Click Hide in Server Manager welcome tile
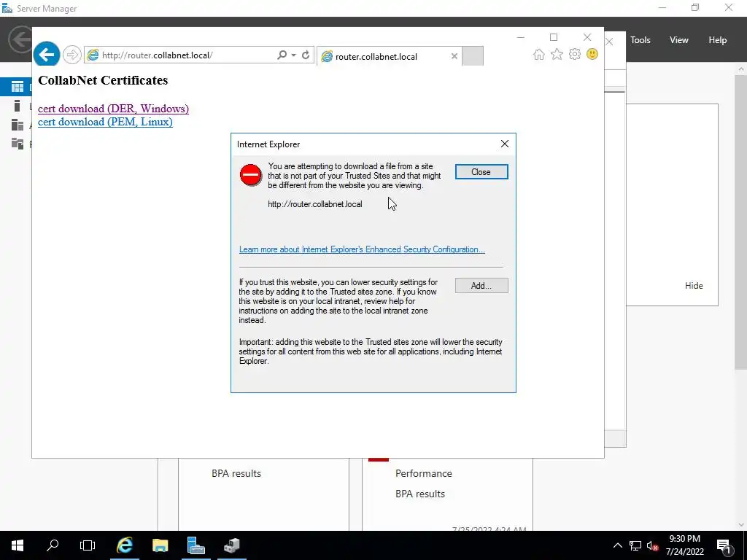This screenshot has width=747, height=560. pos(694,286)
